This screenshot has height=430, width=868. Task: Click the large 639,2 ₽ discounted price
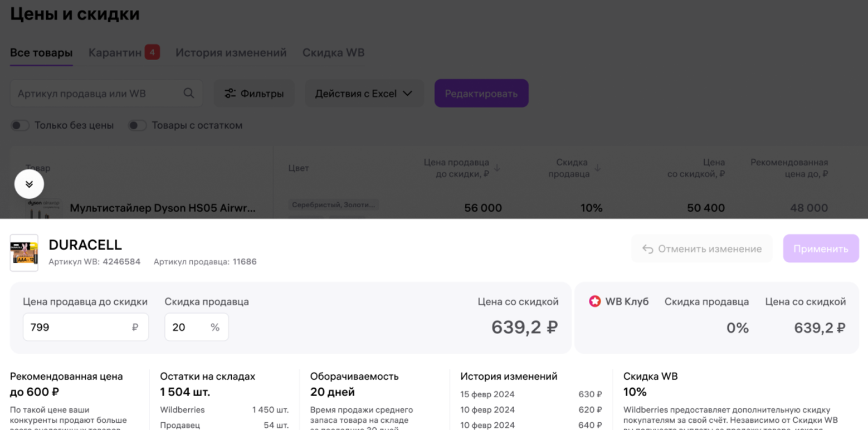tap(525, 328)
